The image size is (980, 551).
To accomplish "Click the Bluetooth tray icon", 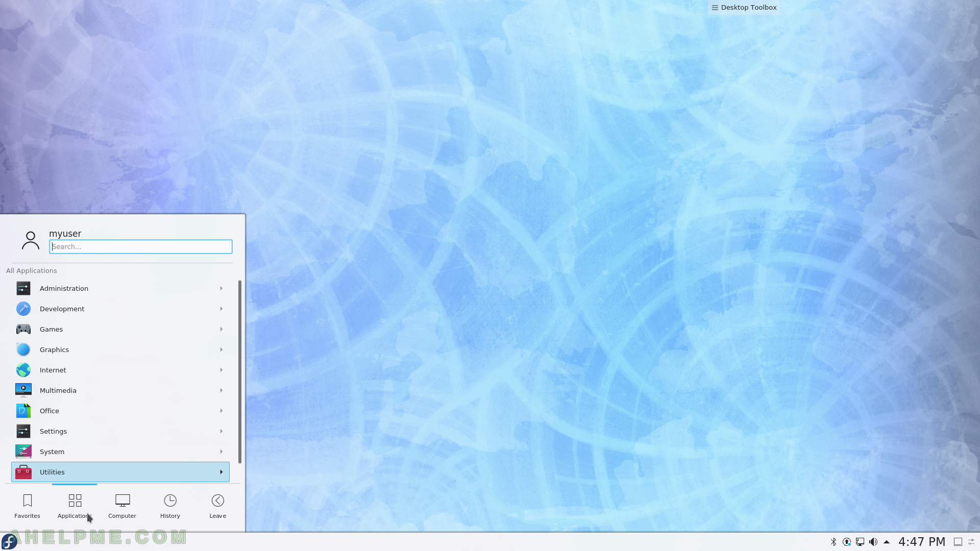I will pos(834,542).
